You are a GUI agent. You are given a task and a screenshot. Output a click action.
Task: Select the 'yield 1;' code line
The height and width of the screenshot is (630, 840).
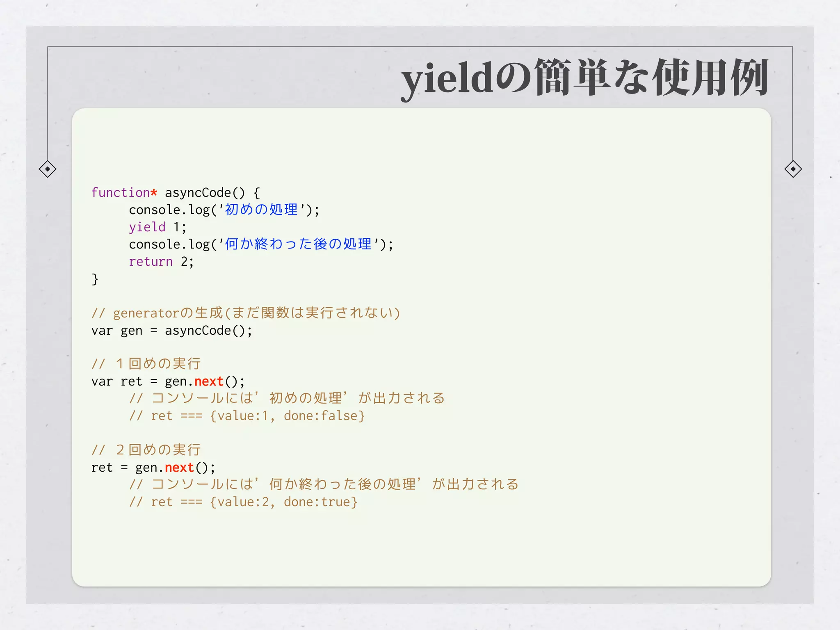[x=157, y=227]
